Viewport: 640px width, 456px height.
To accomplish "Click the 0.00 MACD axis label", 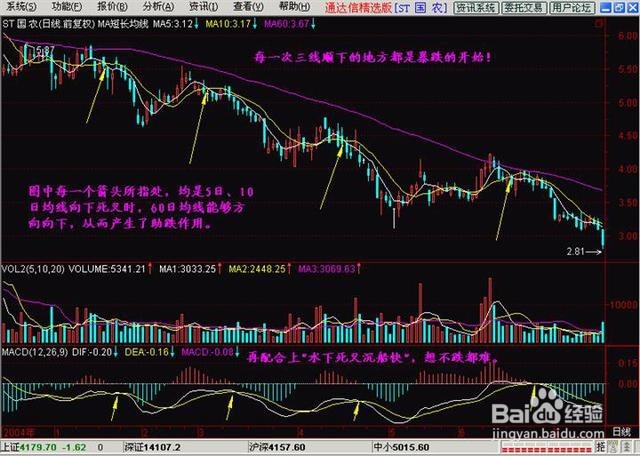I will click(x=627, y=384).
